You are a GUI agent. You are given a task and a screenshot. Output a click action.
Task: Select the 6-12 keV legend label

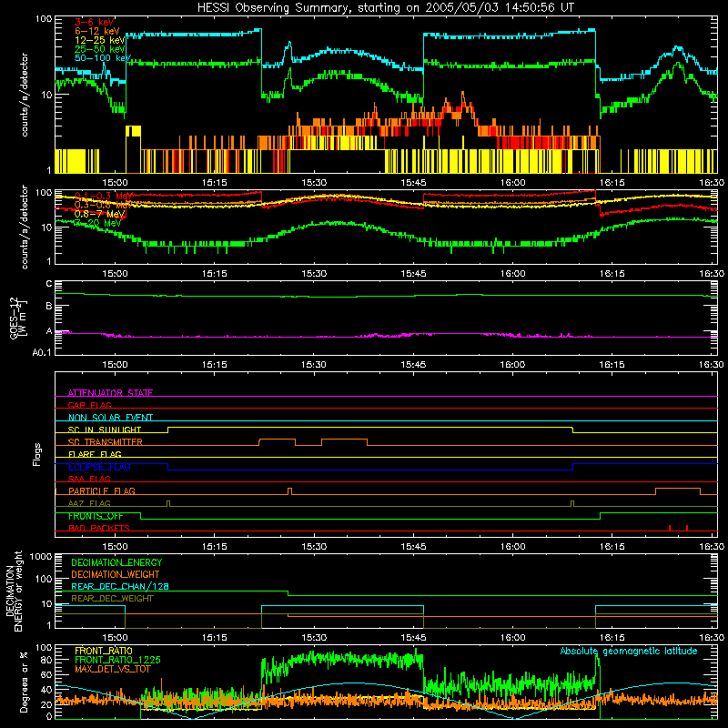[97, 31]
